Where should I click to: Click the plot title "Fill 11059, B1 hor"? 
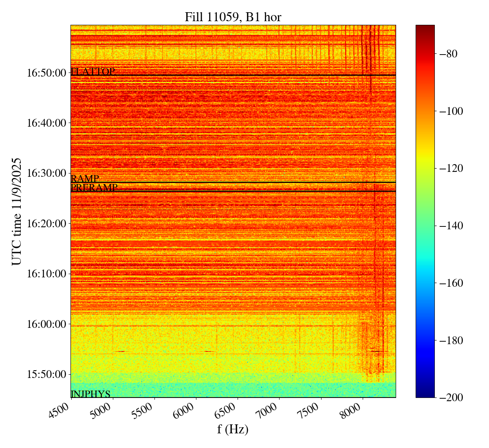point(233,17)
